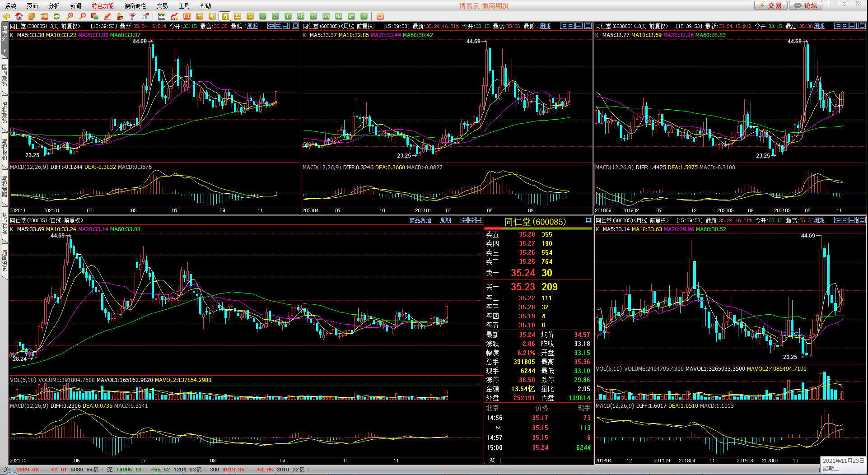Click the back arrow toolbar icon
Viewport: 868px width, 475px height.
6,16
